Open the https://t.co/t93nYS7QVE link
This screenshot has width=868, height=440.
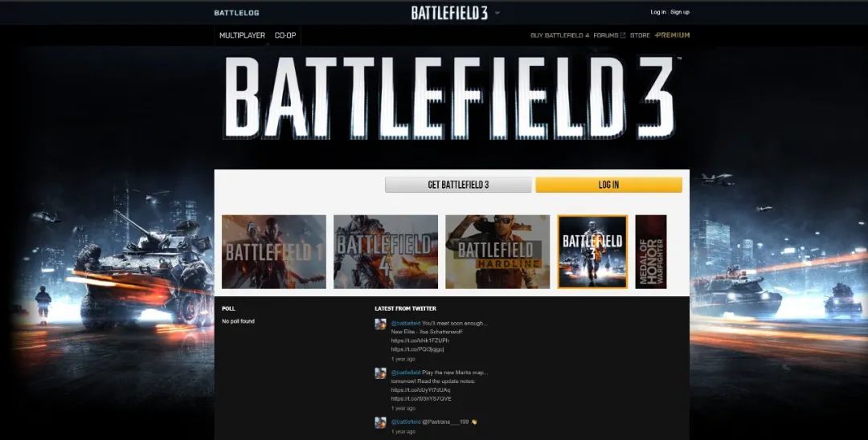point(421,398)
